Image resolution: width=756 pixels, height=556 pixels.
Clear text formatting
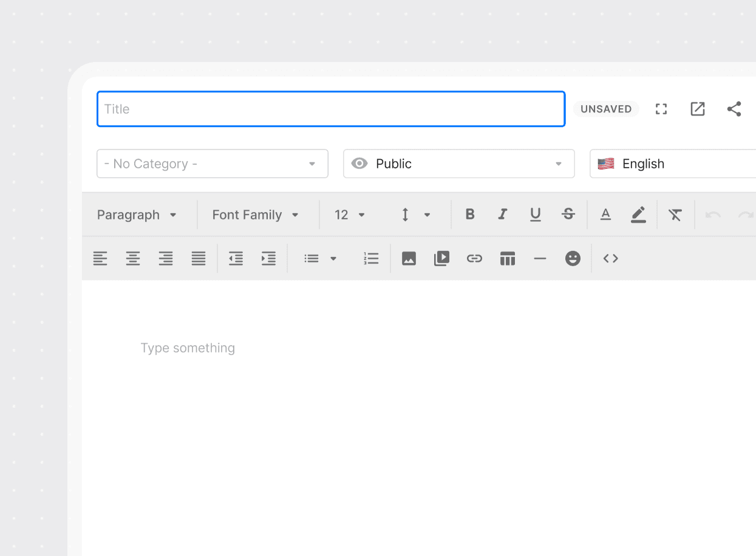click(675, 215)
